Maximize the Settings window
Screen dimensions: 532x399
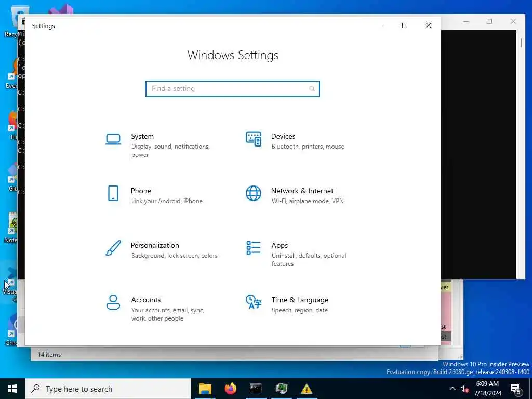click(404, 25)
